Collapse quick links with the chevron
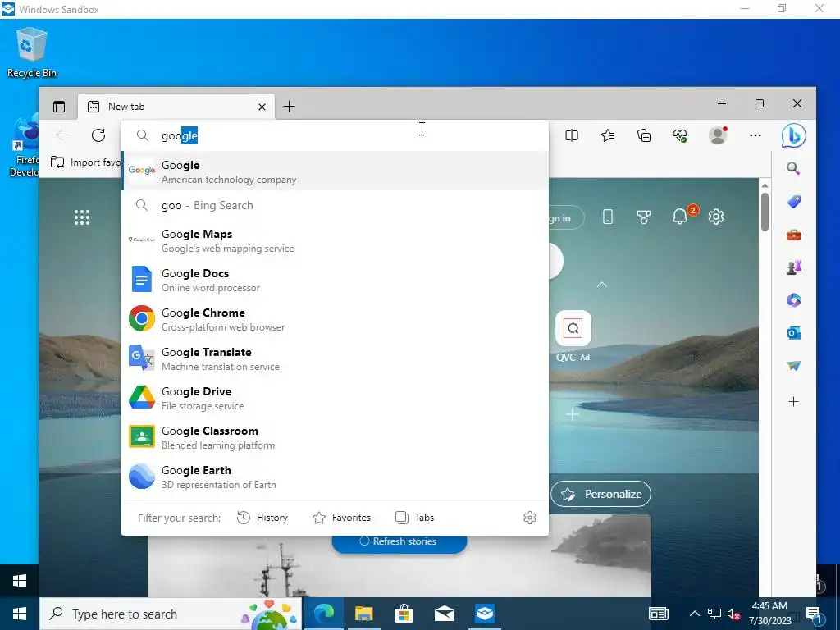Viewport: 840px width, 630px height. (602, 285)
